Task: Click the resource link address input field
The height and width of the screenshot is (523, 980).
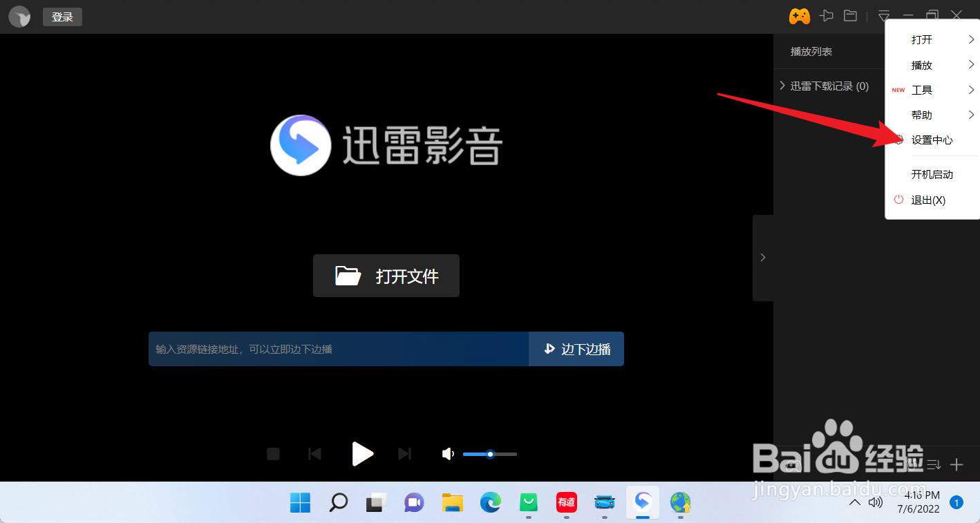Action: [x=339, y=349]
